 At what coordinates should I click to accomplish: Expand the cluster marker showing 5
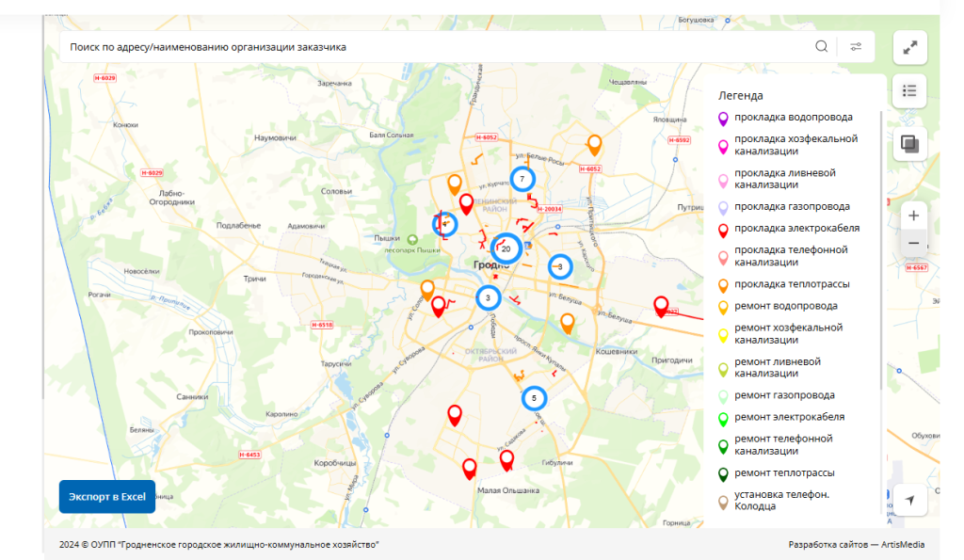(x=533, y=398)
